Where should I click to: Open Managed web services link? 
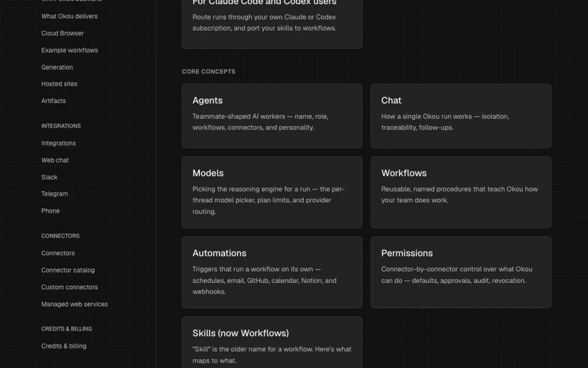coord(74,304)
